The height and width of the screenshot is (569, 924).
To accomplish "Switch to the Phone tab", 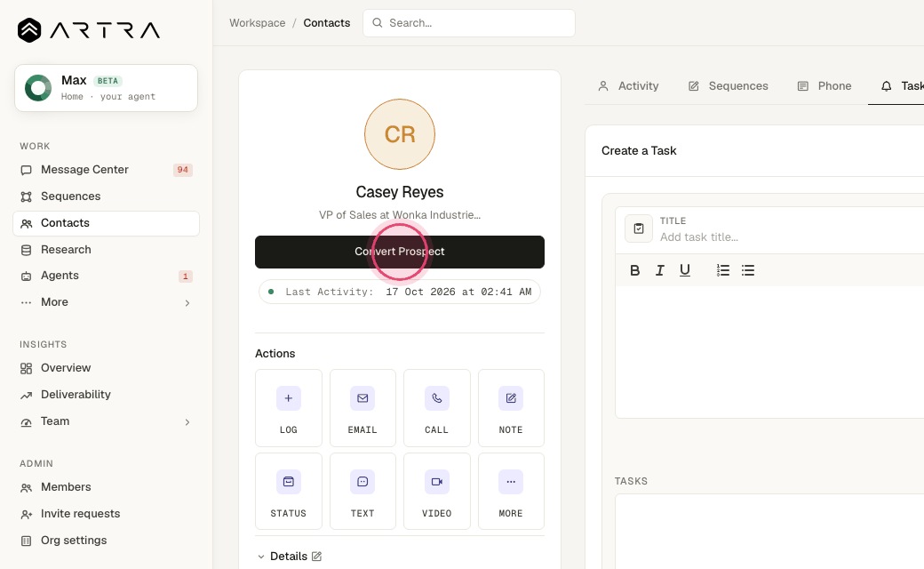I will 824,86.
